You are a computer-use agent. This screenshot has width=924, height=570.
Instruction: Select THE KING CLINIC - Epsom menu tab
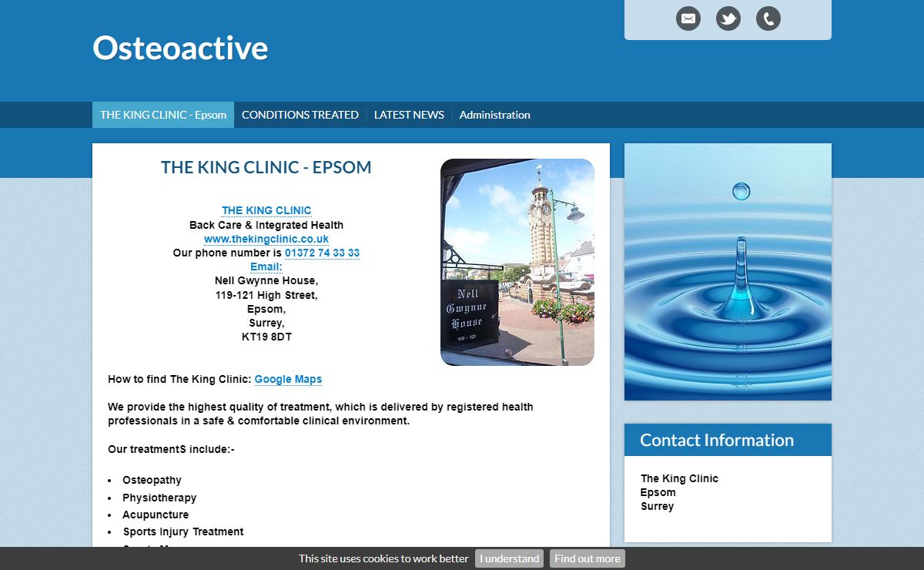tap(163, 115)
